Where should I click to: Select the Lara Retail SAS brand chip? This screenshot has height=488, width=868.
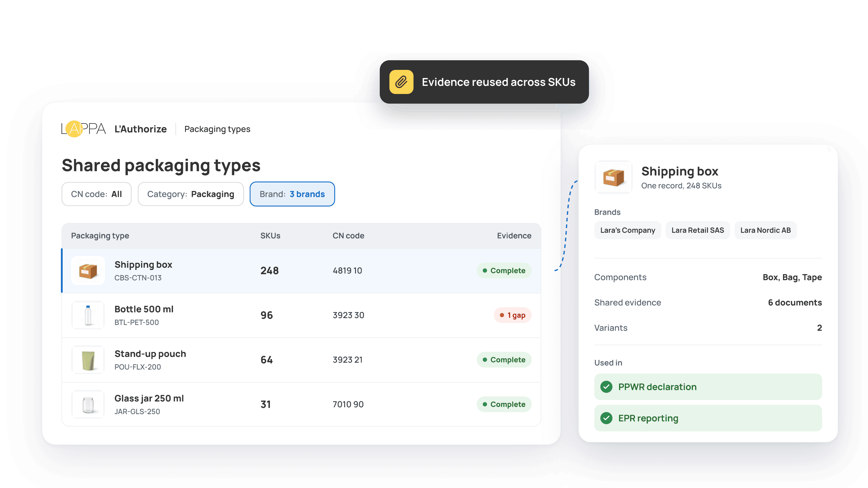tap(697, 230)
